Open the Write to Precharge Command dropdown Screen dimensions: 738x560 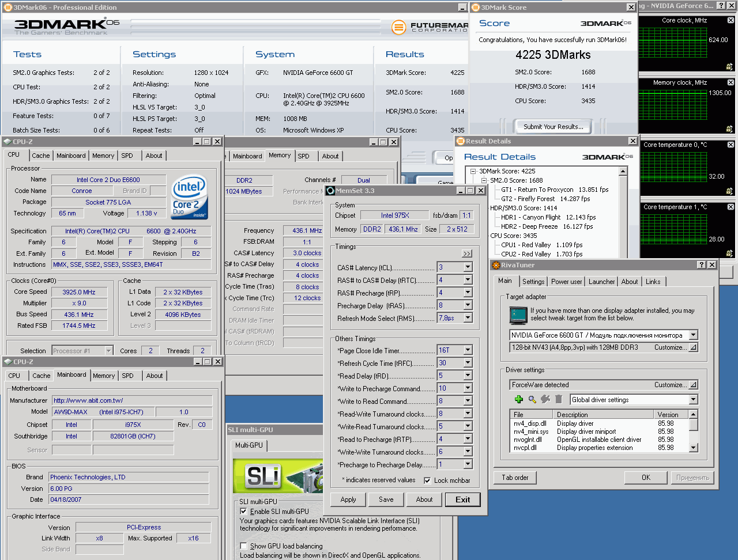[x=468, y=388]
